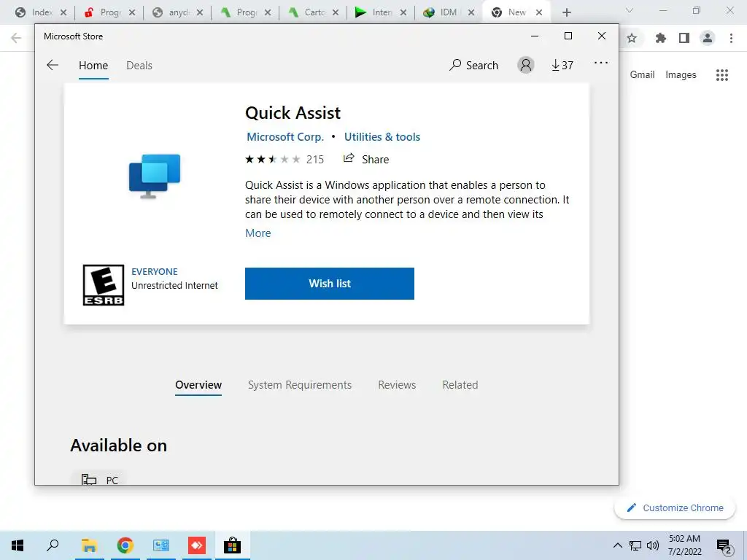This screenshot has height=560, width=747.
Task: Toggle Chrome side panel icon
Action: (x=684, y=38)
